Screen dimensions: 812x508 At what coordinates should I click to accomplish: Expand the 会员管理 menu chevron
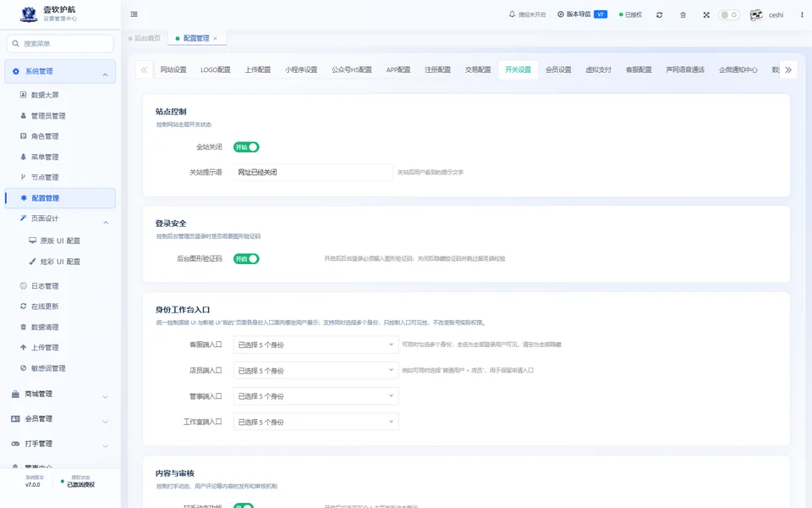pyautogui.click(x=105, y=422)
